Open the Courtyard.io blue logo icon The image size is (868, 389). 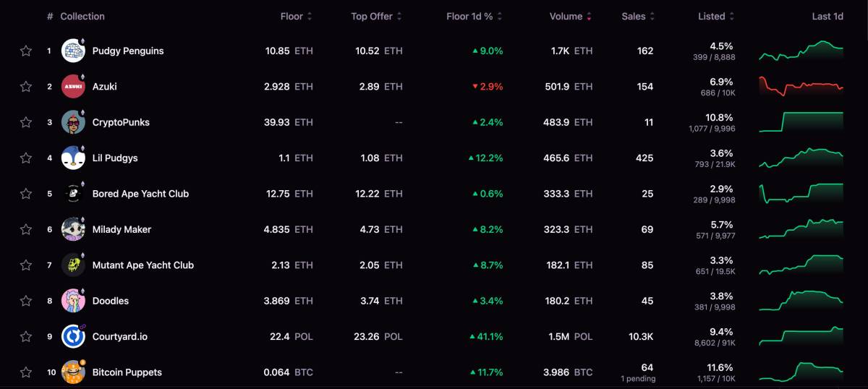[x=73, y=336]
